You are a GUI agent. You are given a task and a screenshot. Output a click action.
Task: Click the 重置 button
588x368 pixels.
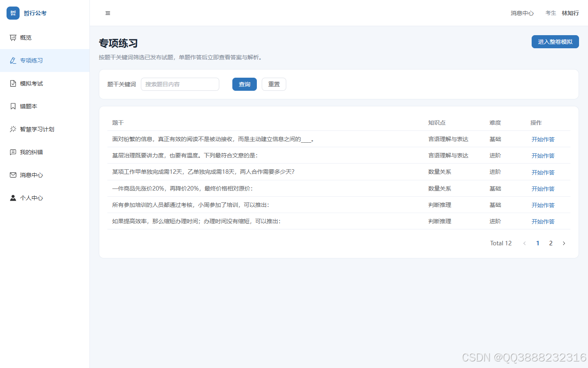coord(274,84)
